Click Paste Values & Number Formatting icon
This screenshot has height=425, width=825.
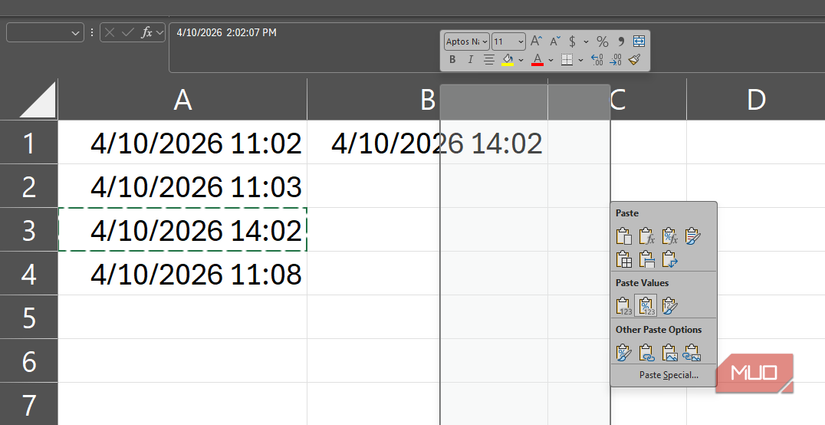tap(646, 306)
